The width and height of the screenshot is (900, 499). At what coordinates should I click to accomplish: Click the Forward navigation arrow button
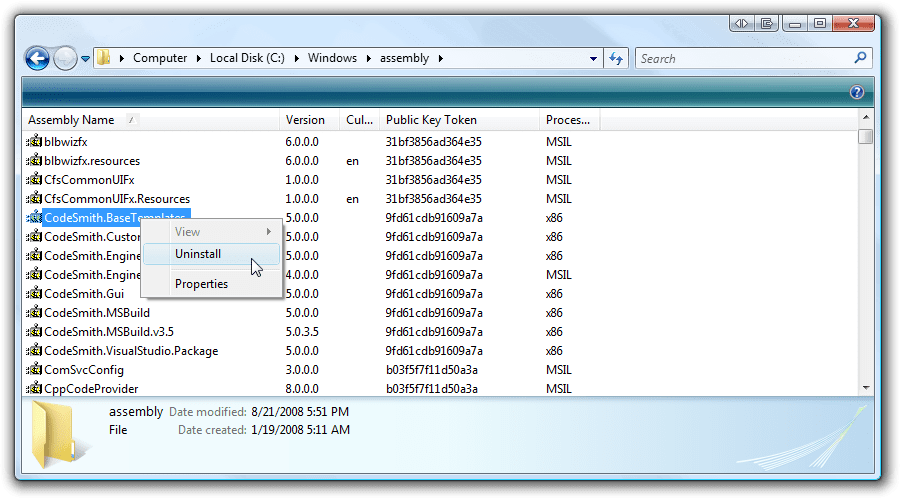click(65, 59)
